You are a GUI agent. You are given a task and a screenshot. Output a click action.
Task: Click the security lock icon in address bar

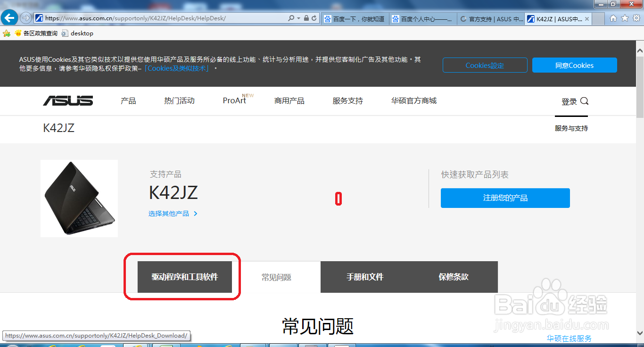point(306,18)
